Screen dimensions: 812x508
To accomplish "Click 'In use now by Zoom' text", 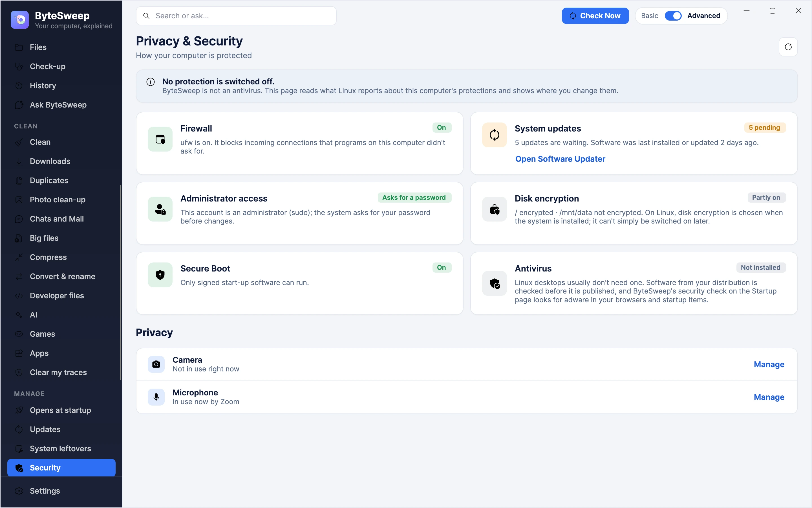I will [206, 402].
